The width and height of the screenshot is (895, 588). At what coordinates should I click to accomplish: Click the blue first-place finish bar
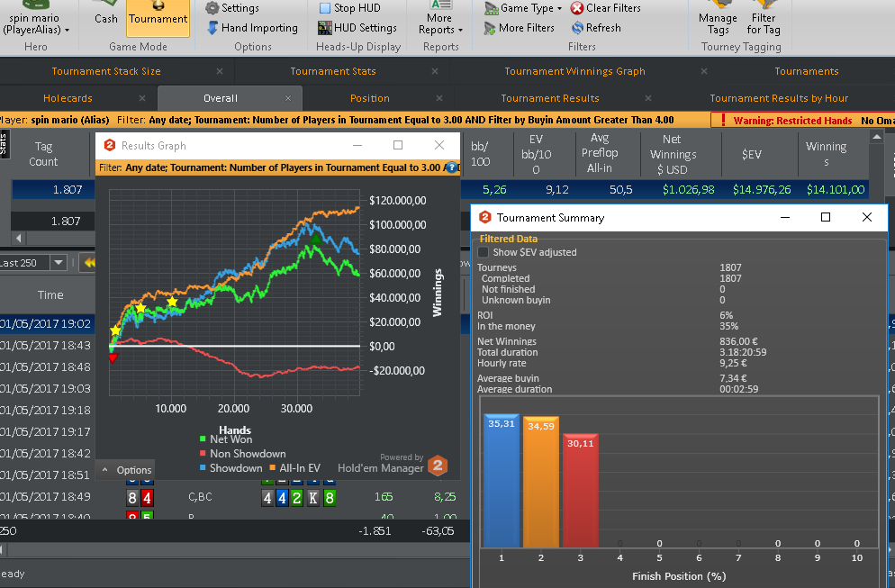pyautogui.click(x=502, y=481)
